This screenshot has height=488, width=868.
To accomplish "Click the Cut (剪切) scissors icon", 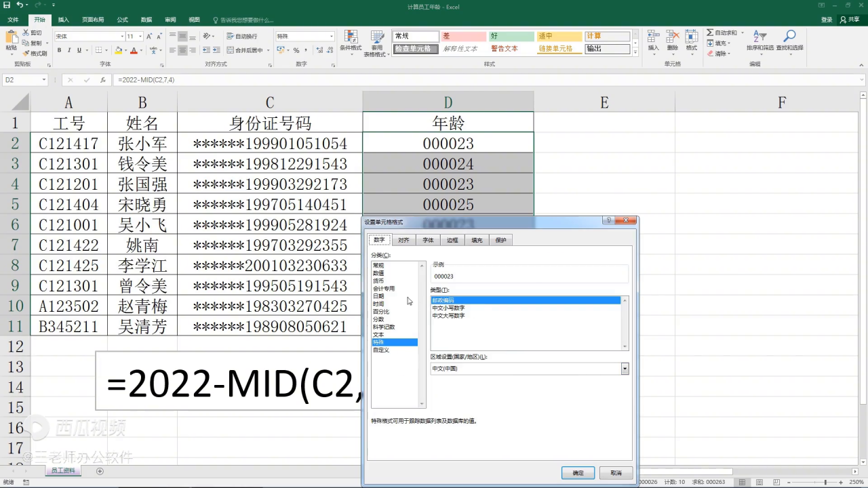I will tap(26, 33).
